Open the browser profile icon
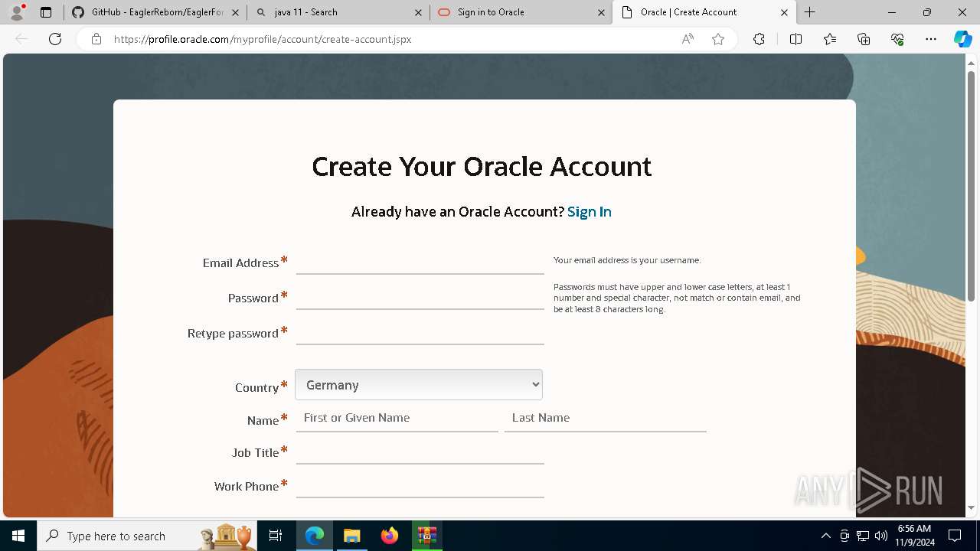Viewport: 980px width, 551px height. (17, 12)
